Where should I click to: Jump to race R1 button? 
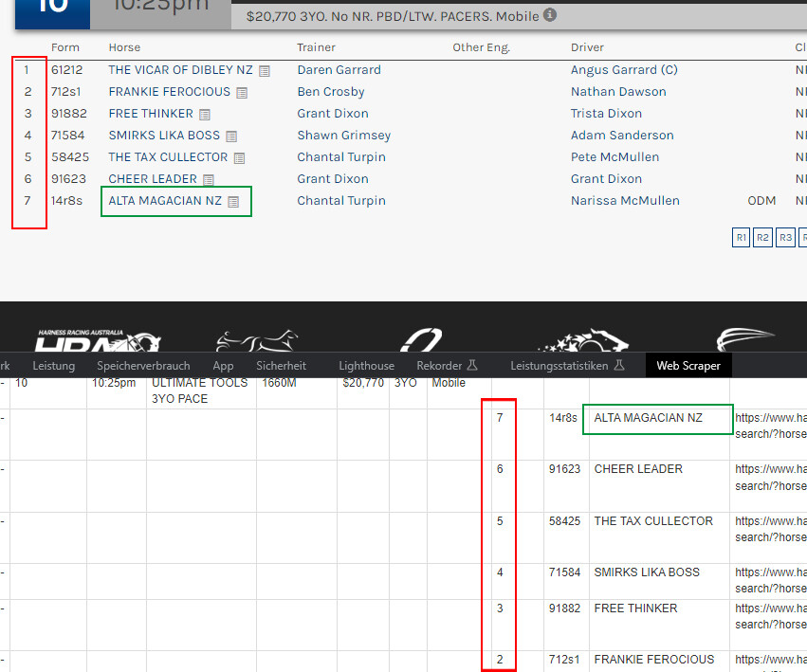click(741, 237)
